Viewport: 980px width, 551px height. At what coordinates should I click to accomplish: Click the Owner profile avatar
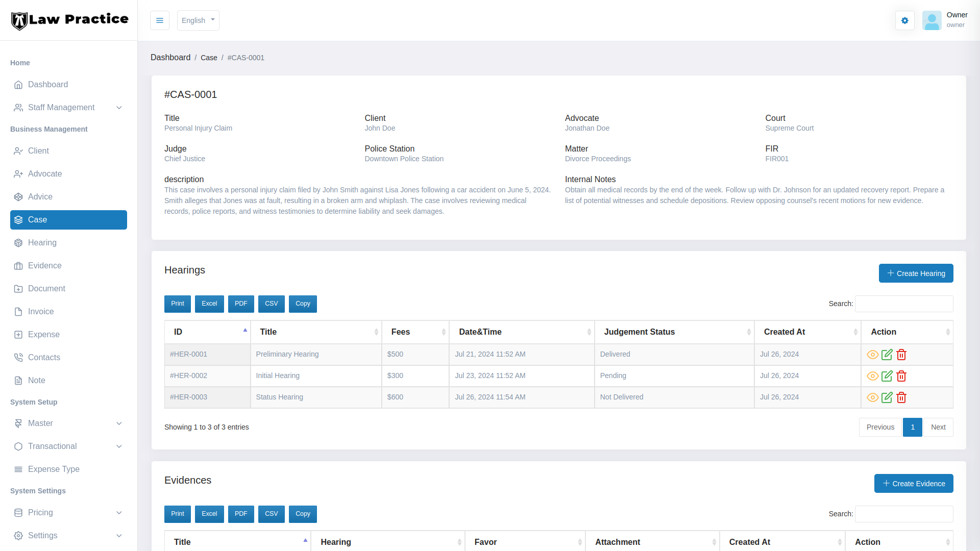tap(932, 20)
